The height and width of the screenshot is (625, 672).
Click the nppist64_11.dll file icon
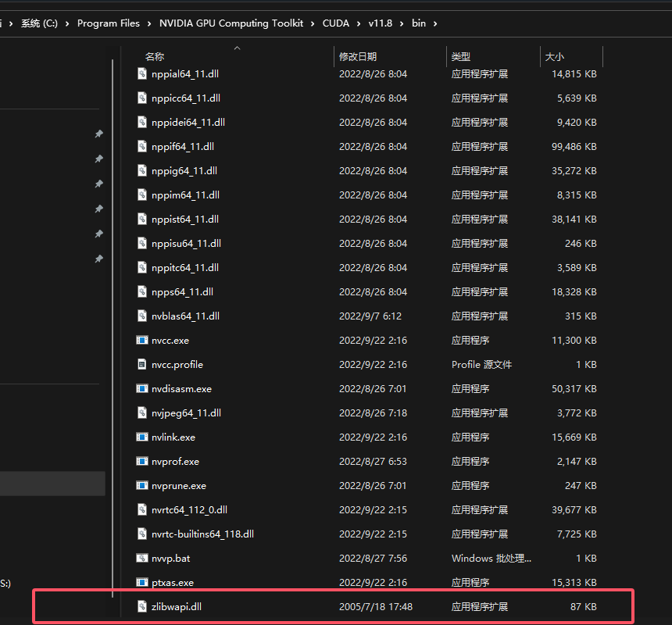tap(142, 219)
